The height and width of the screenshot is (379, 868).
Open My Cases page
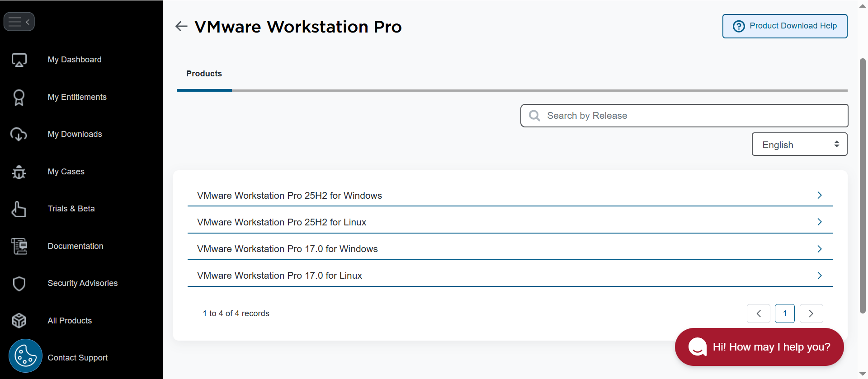tap(66, 172)
